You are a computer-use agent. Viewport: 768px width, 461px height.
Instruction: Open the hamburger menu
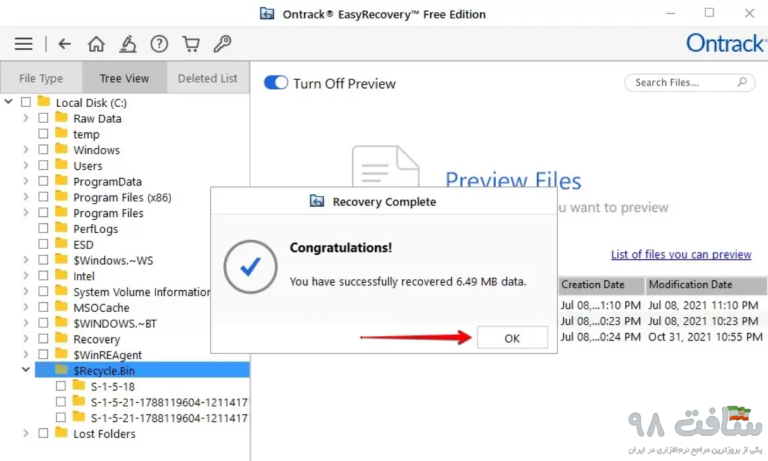point(23,44)
